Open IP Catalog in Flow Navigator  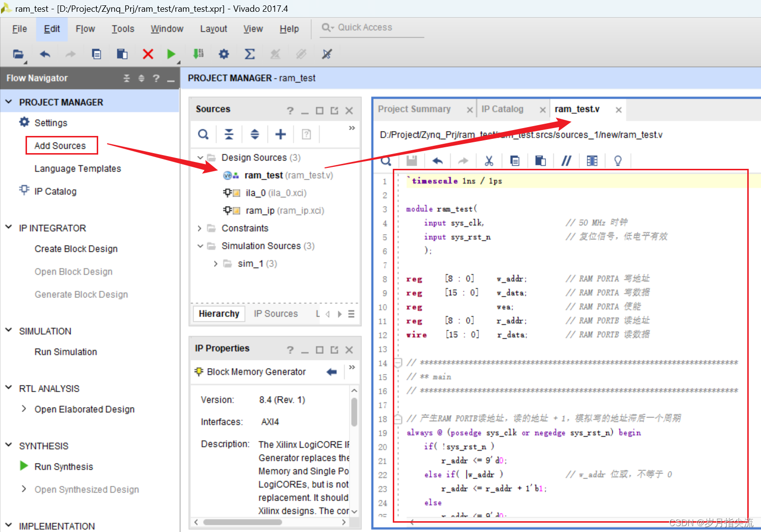pyautogui.click(x=55, y=191)
